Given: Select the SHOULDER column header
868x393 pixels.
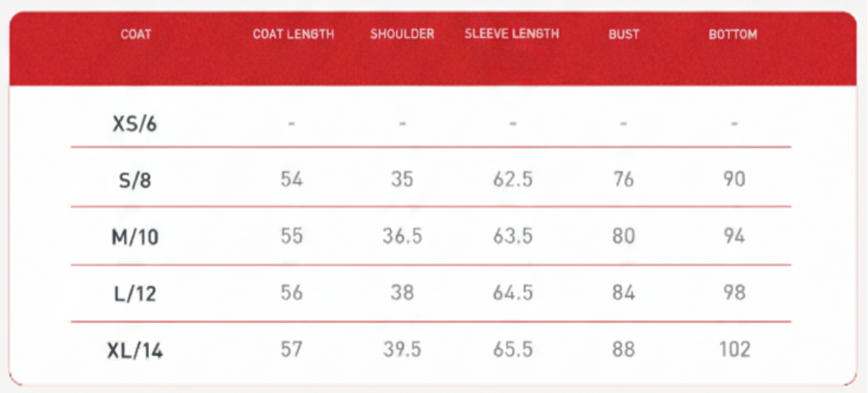Looking at the screenshot, I should pyautogui.click(x=402, y=35).
